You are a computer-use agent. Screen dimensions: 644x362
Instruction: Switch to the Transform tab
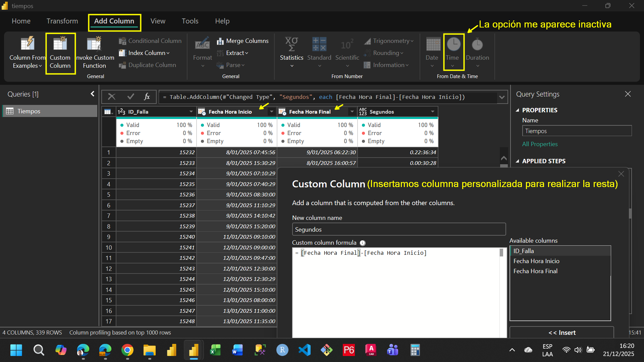62,21
